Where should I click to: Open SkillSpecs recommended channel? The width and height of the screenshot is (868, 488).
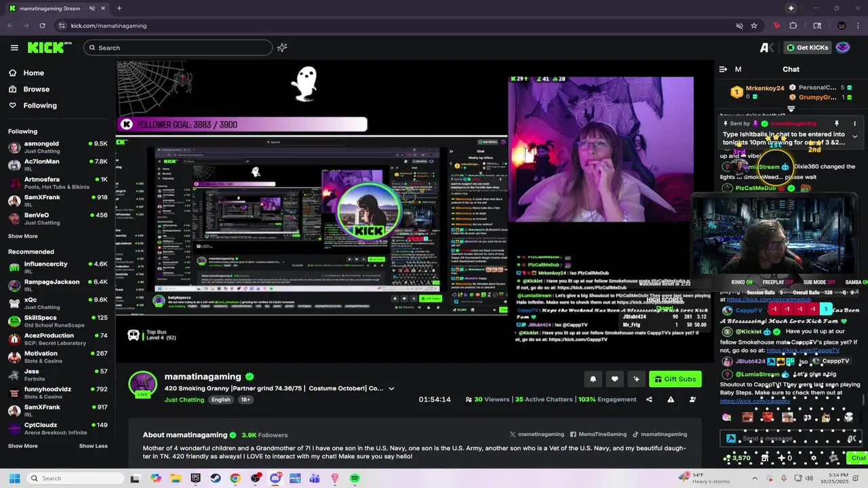pos(58,321)
